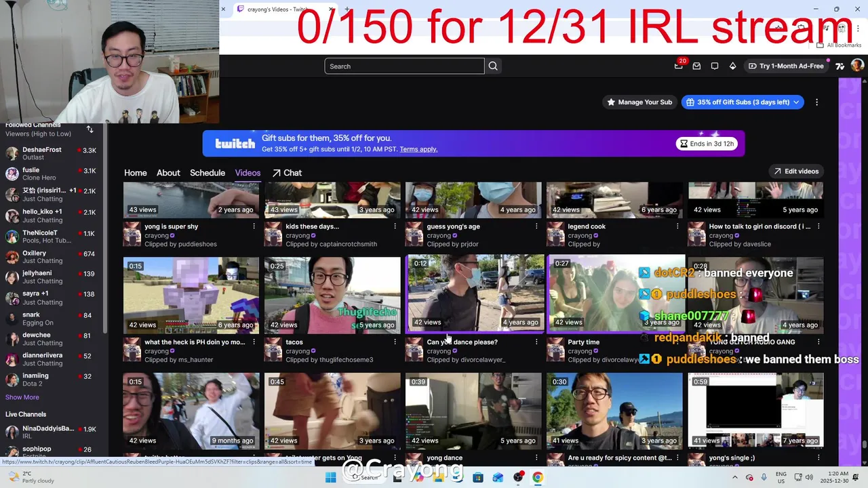The width and height of the screenshot is (868, 488).
Task: Open options for 'Can you dance please?' clip
Action: (536, 342)
